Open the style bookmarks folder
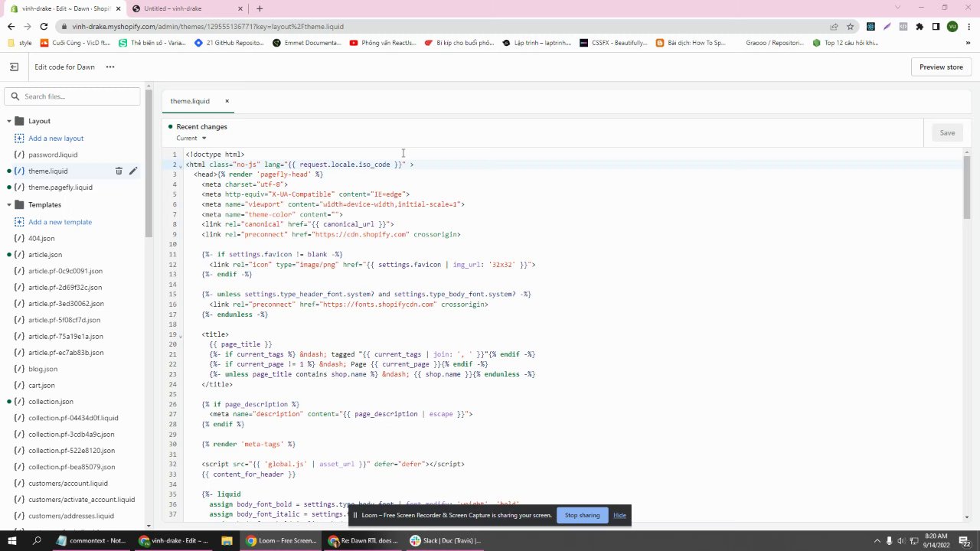 point(20,43)
